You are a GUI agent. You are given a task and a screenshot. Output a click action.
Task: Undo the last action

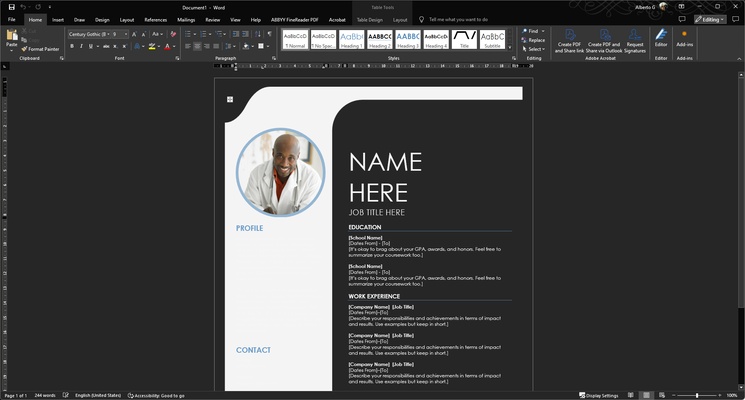tap(23, 7)
